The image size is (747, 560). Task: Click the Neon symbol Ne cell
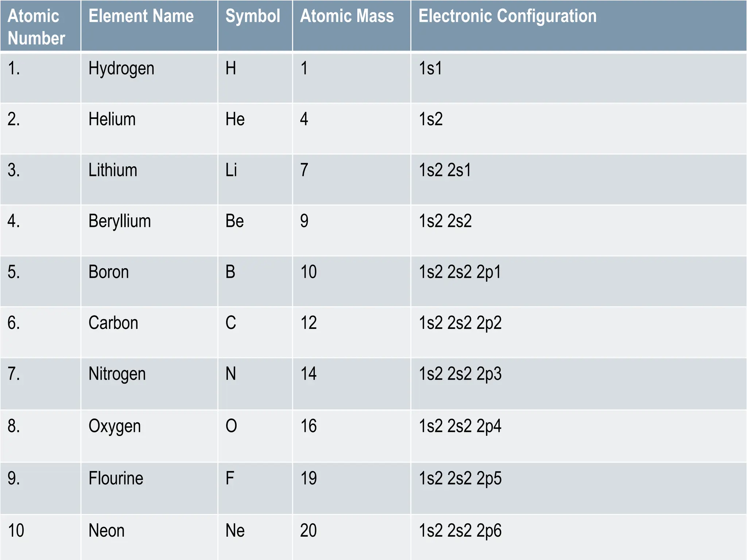pyautogui.click(x=255, y=537)
